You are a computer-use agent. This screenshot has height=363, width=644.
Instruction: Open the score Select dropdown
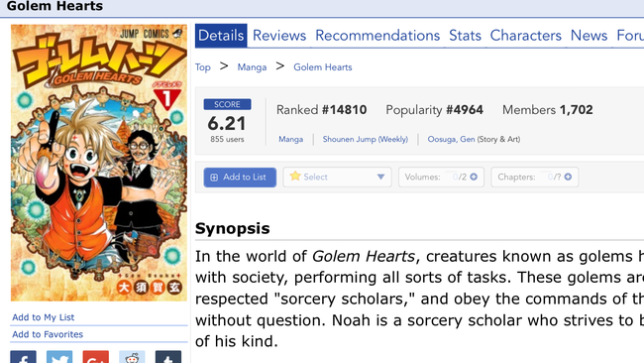coord(337,178)
